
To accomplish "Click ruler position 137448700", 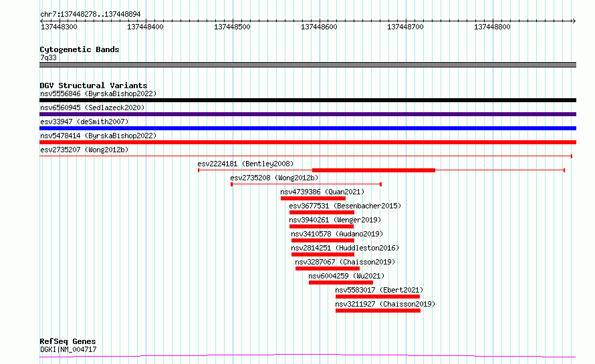I will tap(405, 27).
